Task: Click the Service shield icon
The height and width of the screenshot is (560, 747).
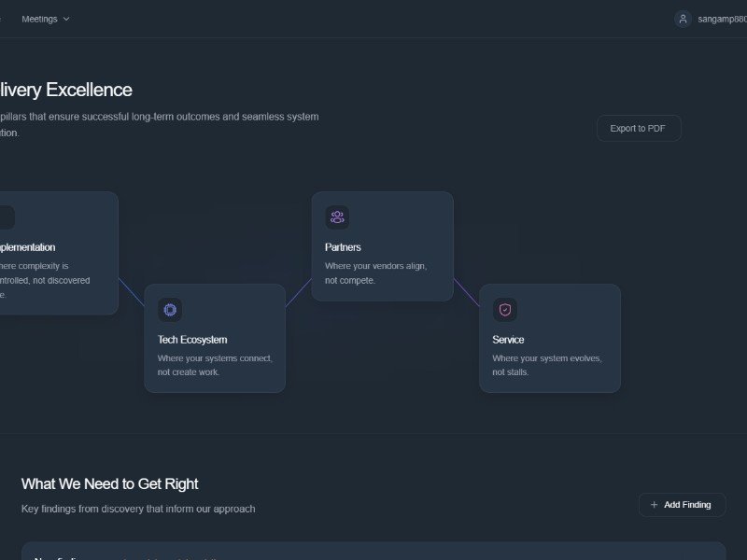Action: tap(505, 310)
